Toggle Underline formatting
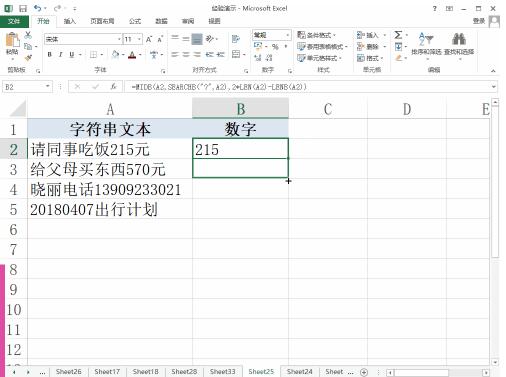506x377 pixels. click(71, 54)
